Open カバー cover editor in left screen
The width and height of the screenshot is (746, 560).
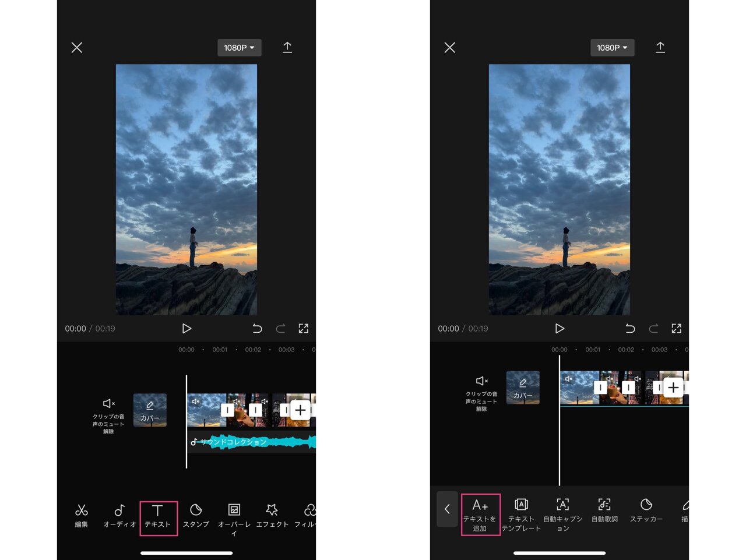(x=150, y=410)
